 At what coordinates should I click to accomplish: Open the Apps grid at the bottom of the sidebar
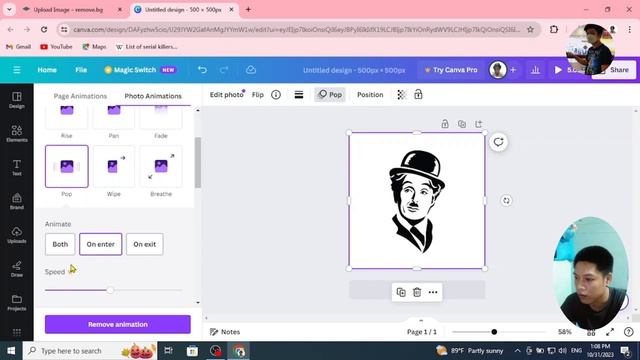(17, 332)
